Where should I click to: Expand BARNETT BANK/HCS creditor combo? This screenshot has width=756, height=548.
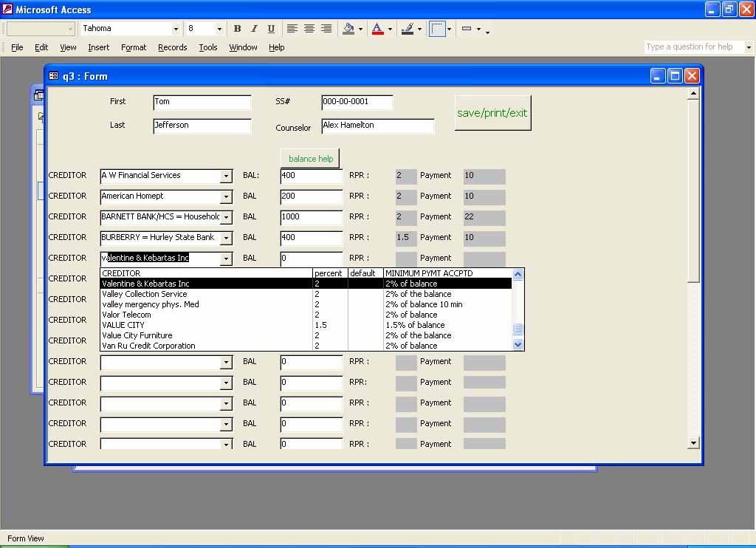(x=226, y=218)
